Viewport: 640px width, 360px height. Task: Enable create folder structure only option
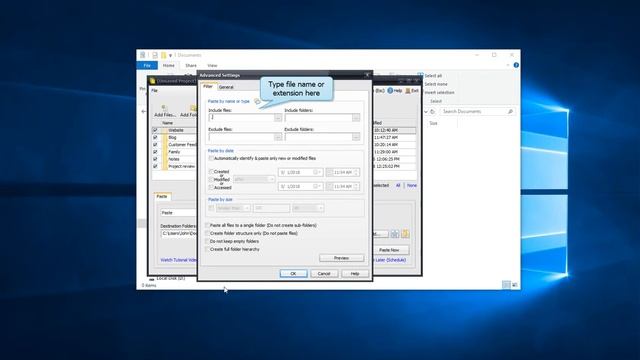pos(207,233)
